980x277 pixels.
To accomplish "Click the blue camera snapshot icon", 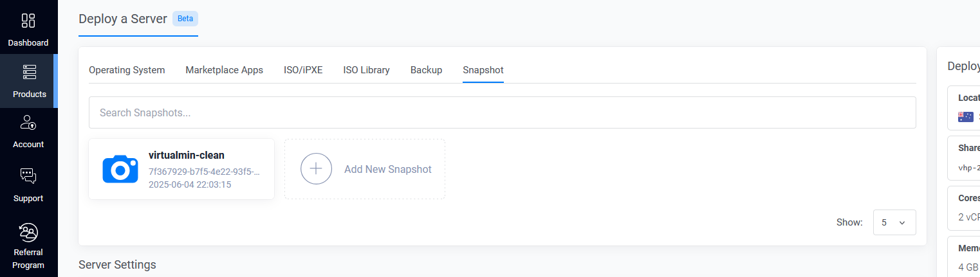I will (120, 169).
